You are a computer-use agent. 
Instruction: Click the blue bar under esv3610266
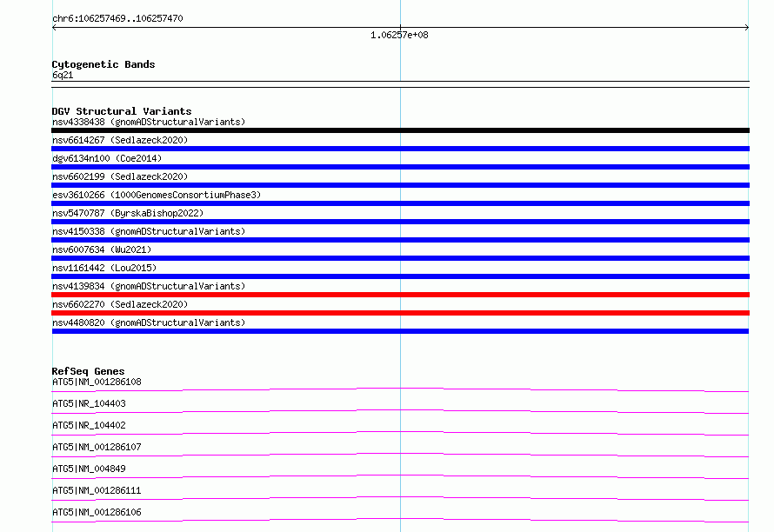400,203
